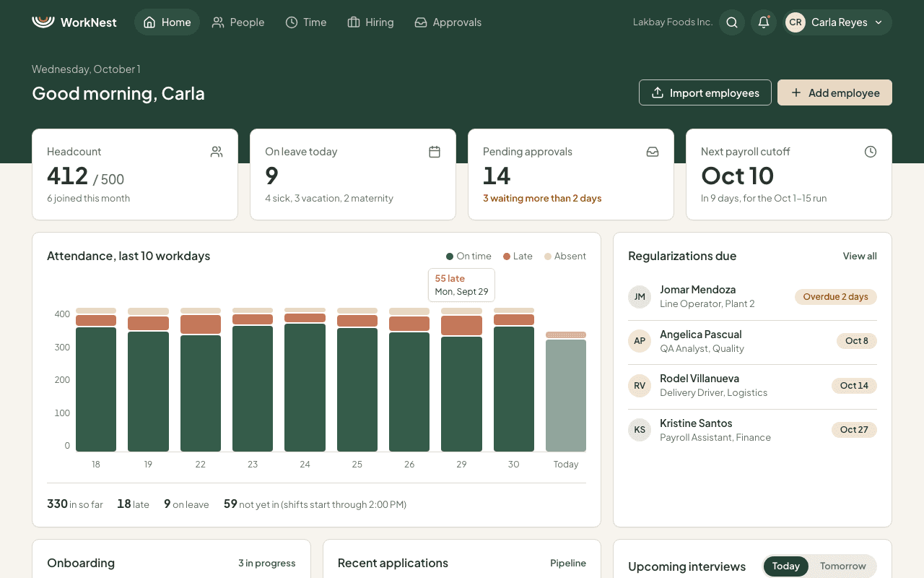Expand the Carla Reyes account menu
924x578 pixels.
pyautogui.click(x=837, y=22)
